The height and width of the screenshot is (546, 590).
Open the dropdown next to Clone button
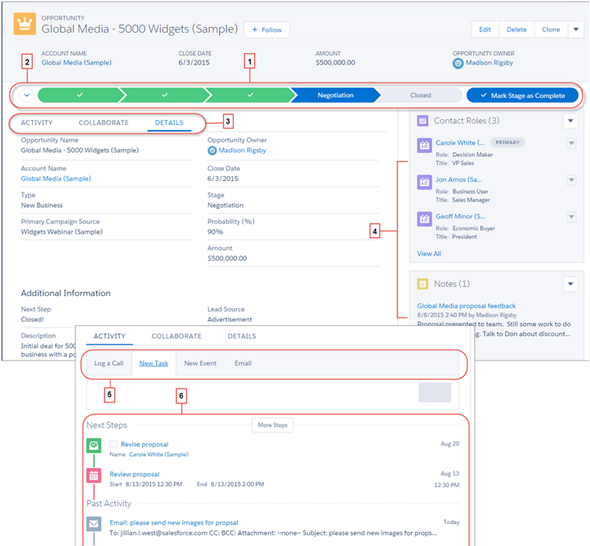(x=576, y=29)
